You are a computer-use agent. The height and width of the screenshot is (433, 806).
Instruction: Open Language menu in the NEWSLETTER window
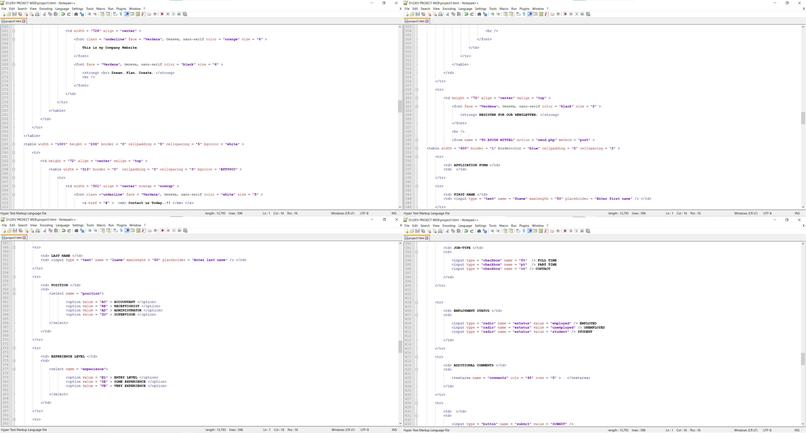click(465, 9)
